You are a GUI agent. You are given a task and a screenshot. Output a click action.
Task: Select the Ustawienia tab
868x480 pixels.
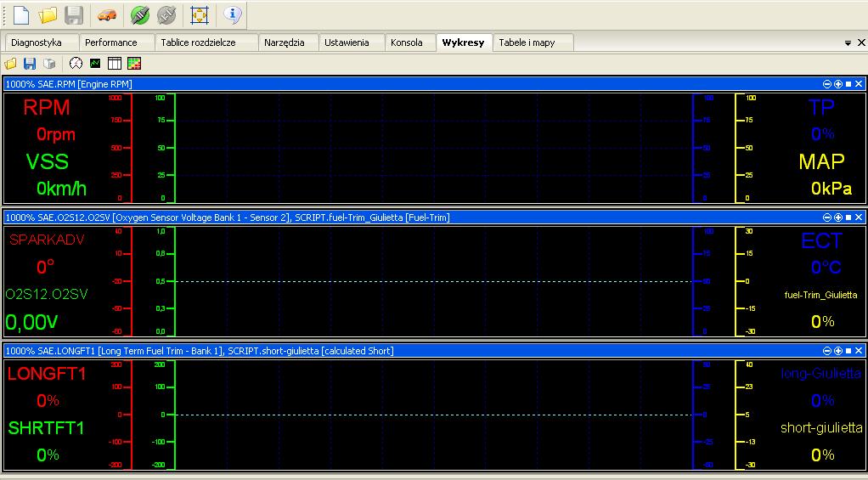point(347,42)
